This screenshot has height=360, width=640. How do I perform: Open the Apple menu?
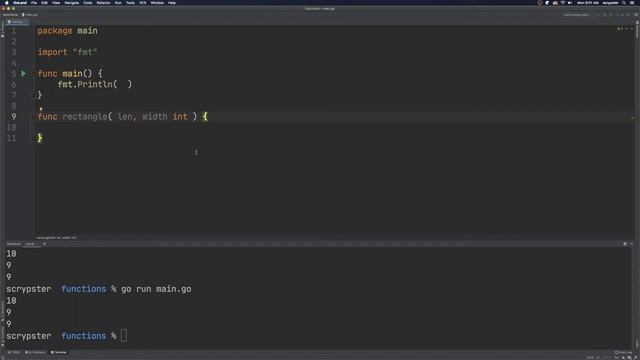pos(7,3)
